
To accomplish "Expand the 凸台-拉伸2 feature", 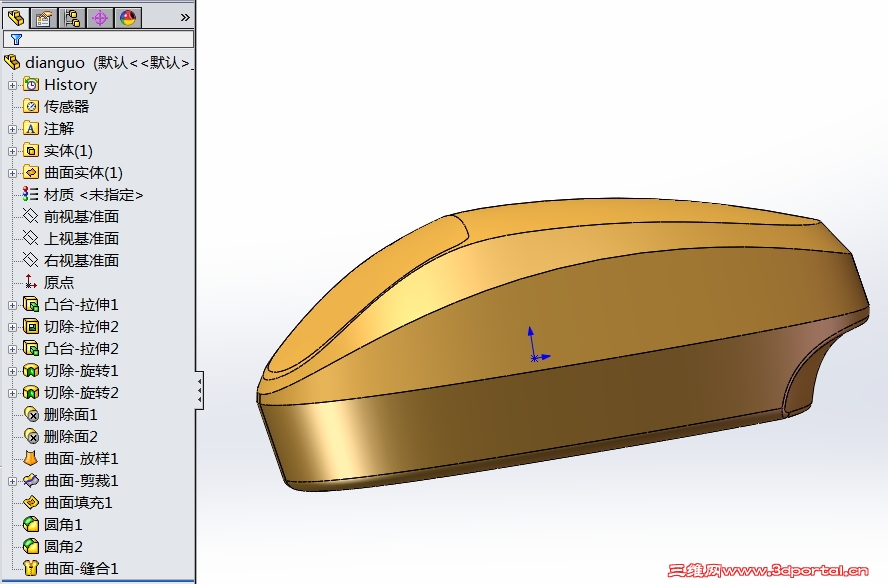I will coord(12,349).
